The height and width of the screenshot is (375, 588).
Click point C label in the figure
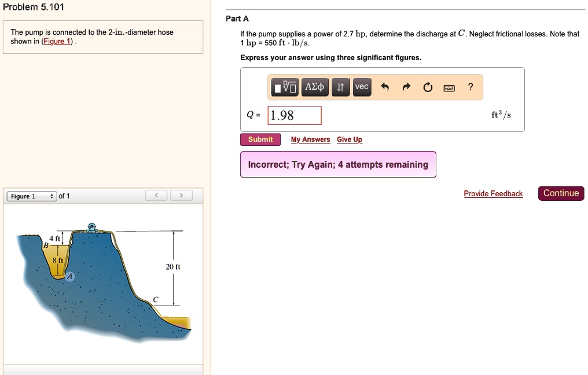(156, 299)
